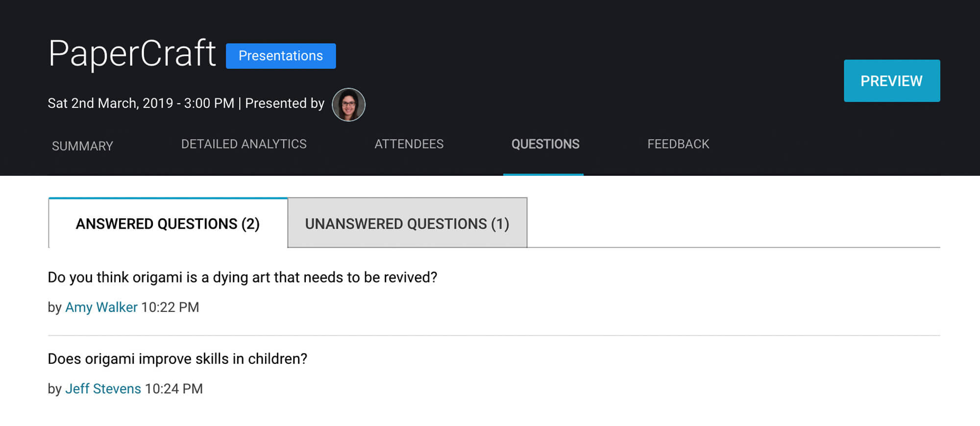The image size is (980, 426).
Task: Open Amy Walker's profile link
Action: click(x=101, y=307)
